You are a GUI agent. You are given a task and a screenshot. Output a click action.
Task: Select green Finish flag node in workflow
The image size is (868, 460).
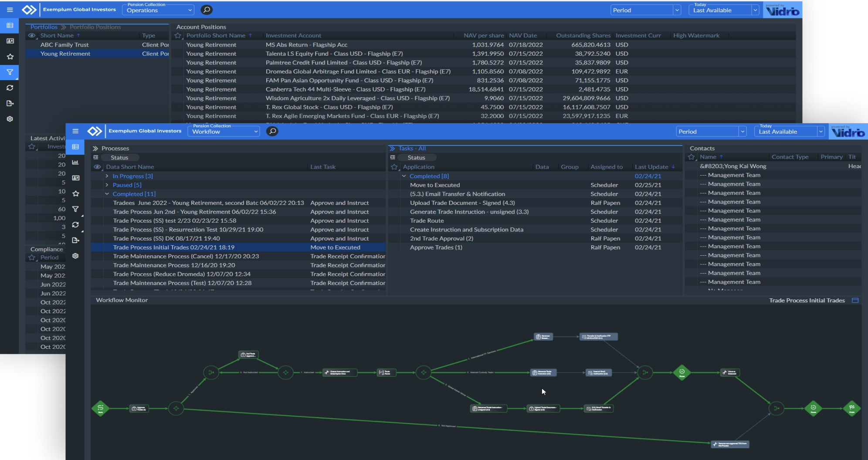851,408
